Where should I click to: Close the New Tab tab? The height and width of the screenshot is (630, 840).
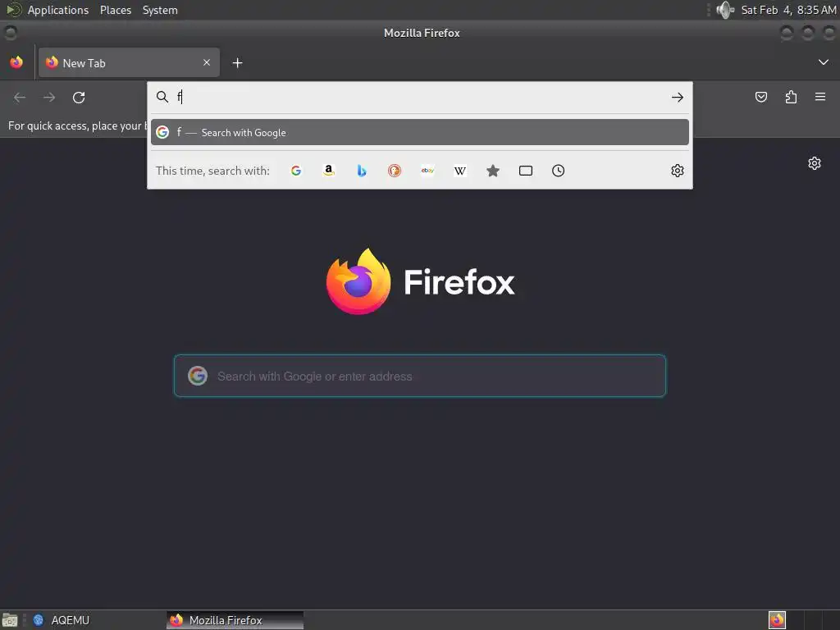pyautogui.click(x=207, y=62)
